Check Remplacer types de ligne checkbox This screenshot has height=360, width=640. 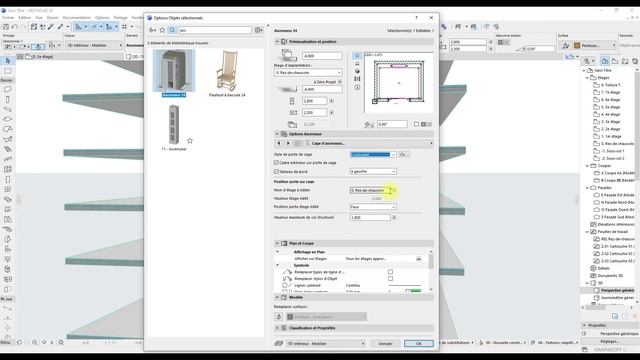[391, 272]
